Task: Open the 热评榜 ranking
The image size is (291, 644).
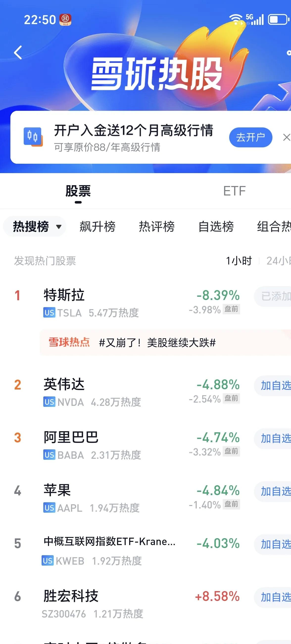Action: click(157, 227)
